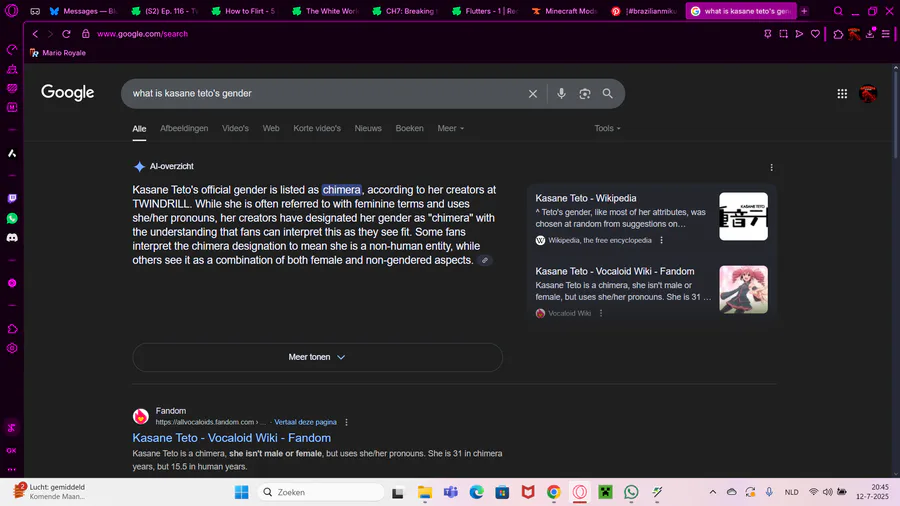Open the browser downloads icon
This screenshot has height=506, width=900.
click(870, 34)
